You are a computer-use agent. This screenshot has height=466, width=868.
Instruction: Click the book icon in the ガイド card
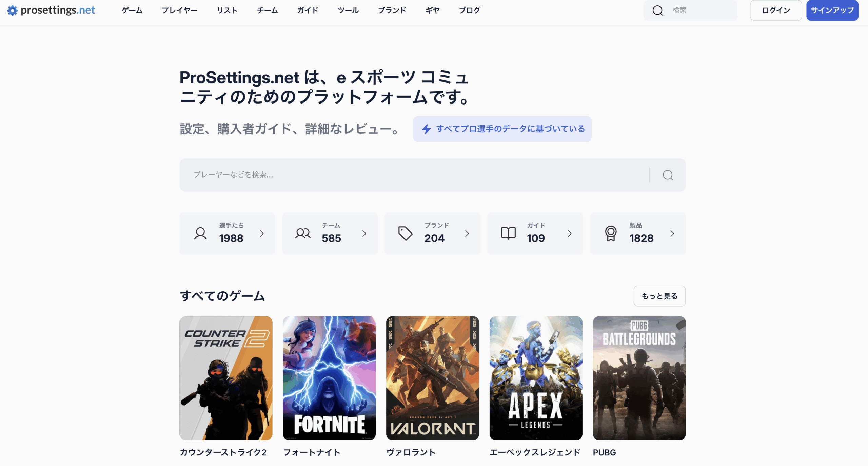[x=508, y=234]
